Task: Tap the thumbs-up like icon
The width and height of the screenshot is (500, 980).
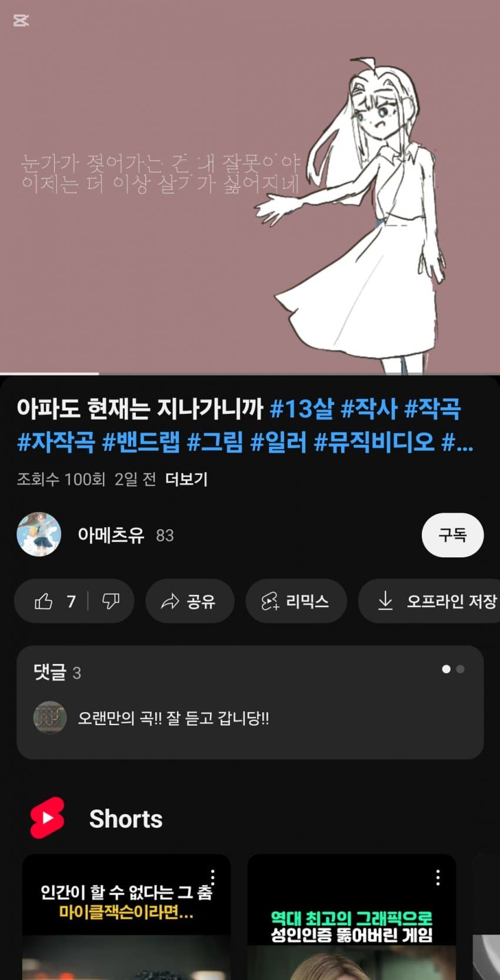Action: pyautogui.click(x=44, y=601)
